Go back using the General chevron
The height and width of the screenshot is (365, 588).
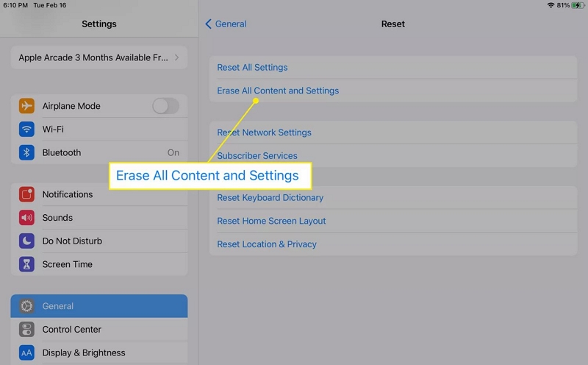[x=208, y=24]
